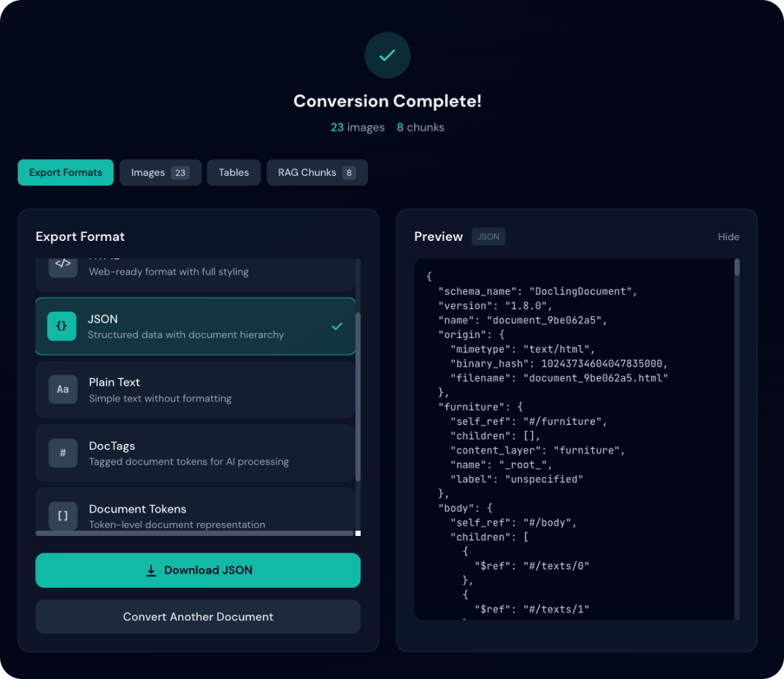784x679 pixels.
Task: Select the Document Tokens brackets icon
Action: point(63,515)
